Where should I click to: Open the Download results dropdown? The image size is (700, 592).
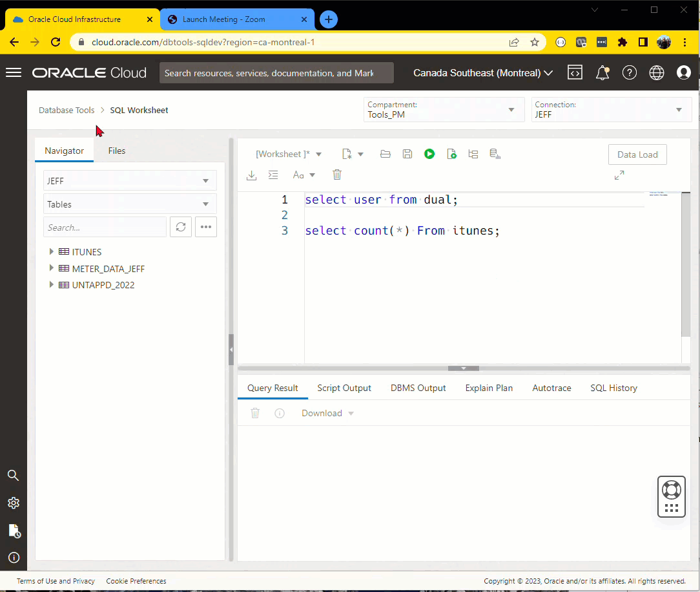pos(327,413)
